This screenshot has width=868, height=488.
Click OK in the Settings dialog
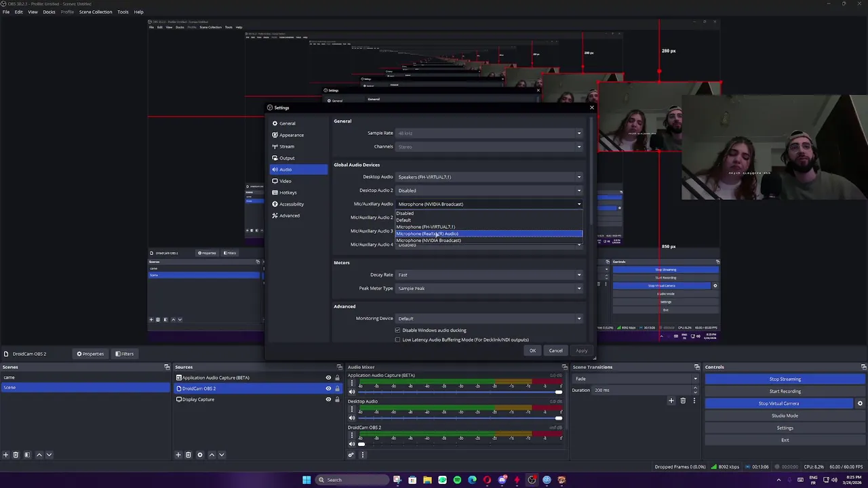tap(532, 350)
